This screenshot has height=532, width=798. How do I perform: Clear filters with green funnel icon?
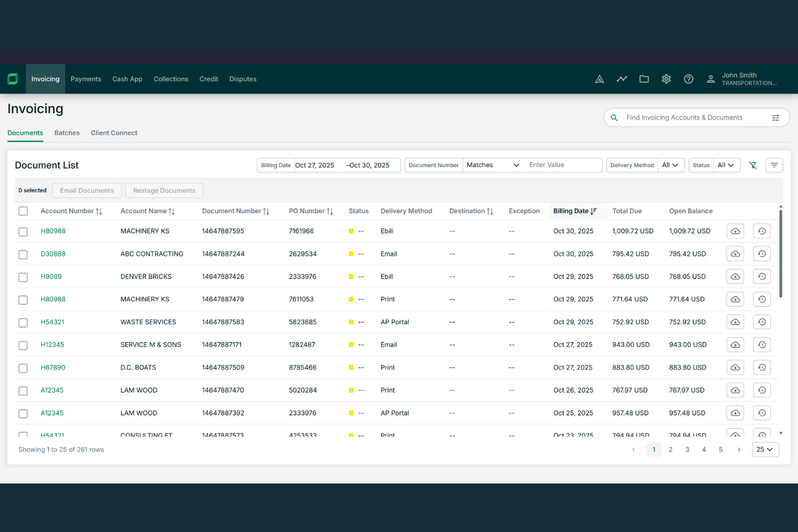pyautogui.click(x=753, y=165)
